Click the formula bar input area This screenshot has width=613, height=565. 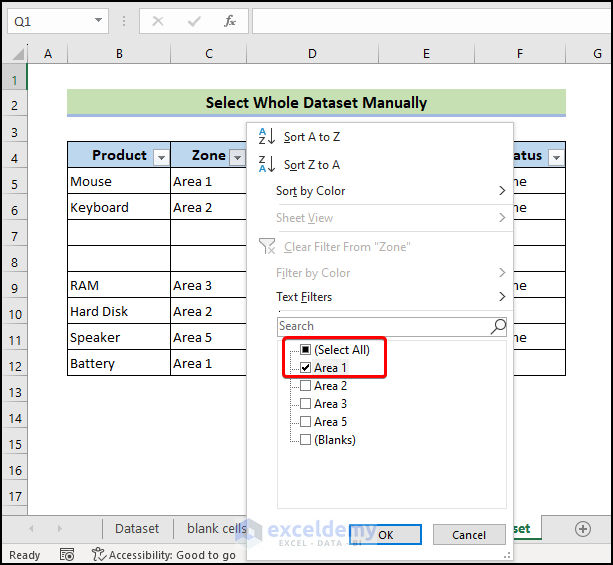tap(432, 21)
